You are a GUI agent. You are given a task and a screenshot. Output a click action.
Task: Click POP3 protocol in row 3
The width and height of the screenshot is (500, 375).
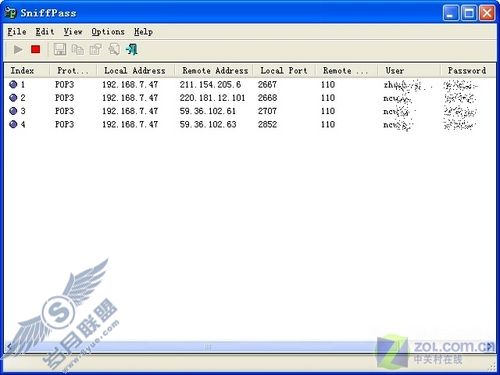[x=64, y=111]
